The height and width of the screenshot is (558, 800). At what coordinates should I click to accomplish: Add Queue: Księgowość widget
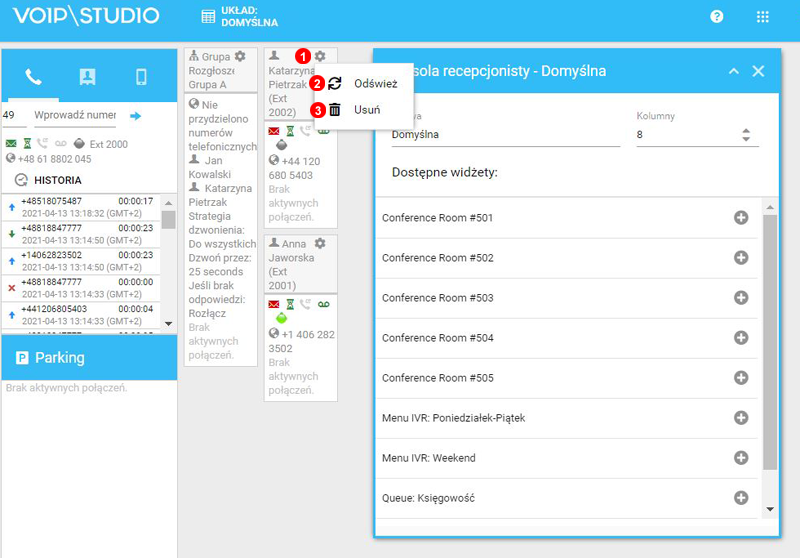coord(741,498)
